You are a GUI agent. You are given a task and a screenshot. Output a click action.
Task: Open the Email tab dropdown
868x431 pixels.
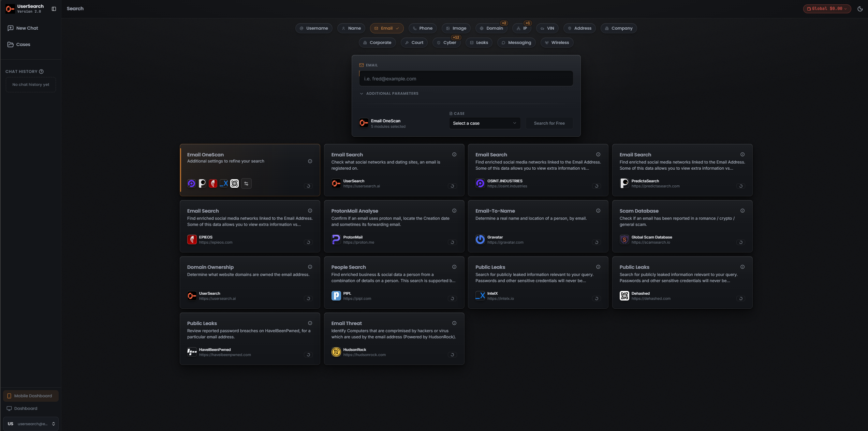click(387, 28)
